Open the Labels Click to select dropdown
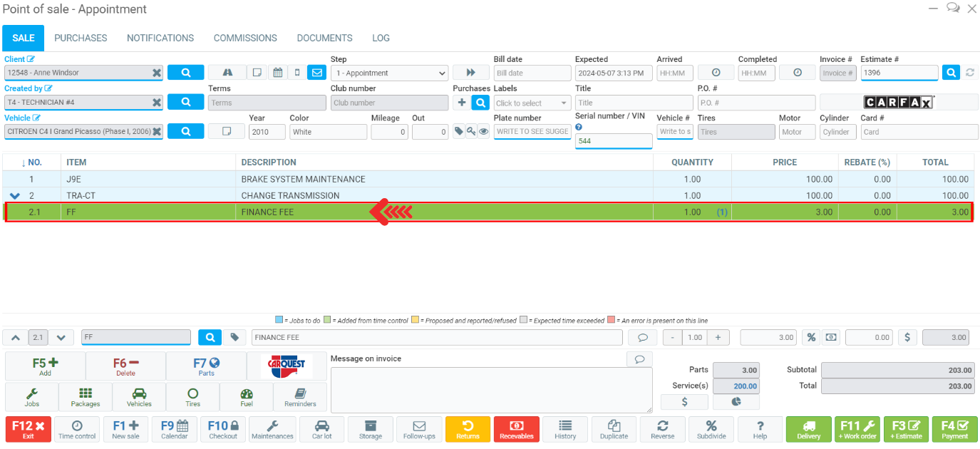Image resolution: width=980 pixels, height=449 pixels. 532,103
